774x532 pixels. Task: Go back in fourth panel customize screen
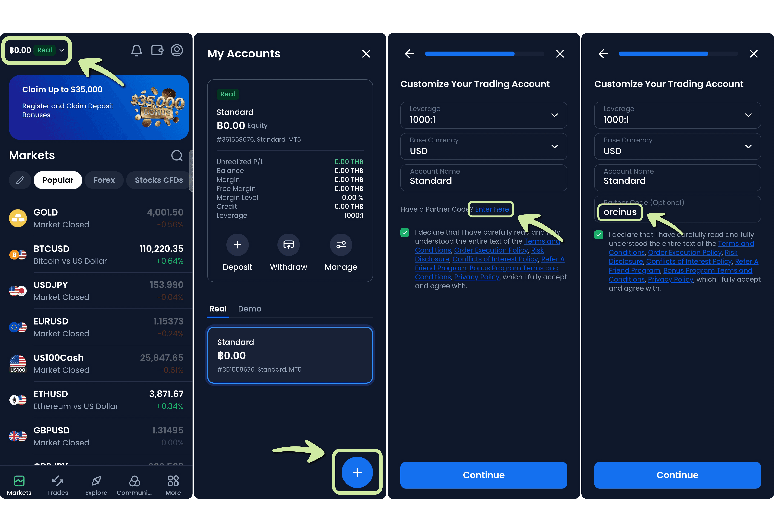[x=603, y=54]
